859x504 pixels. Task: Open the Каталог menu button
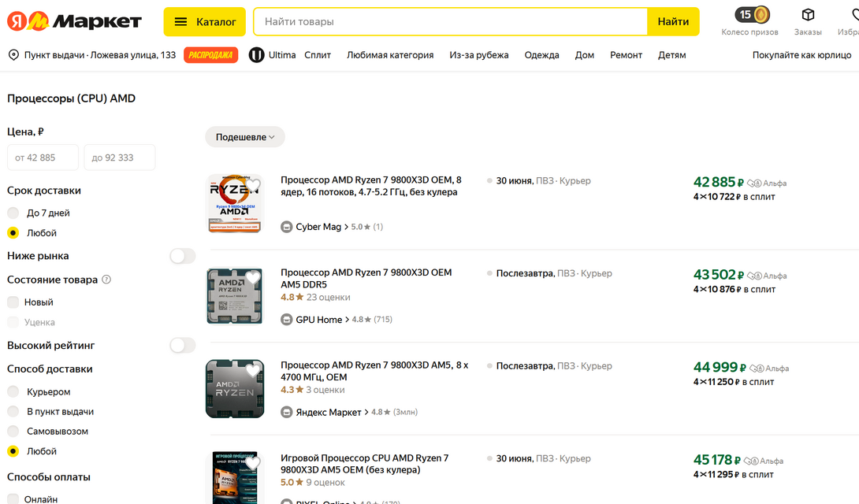pyautogui.click(x=205, y=22)
